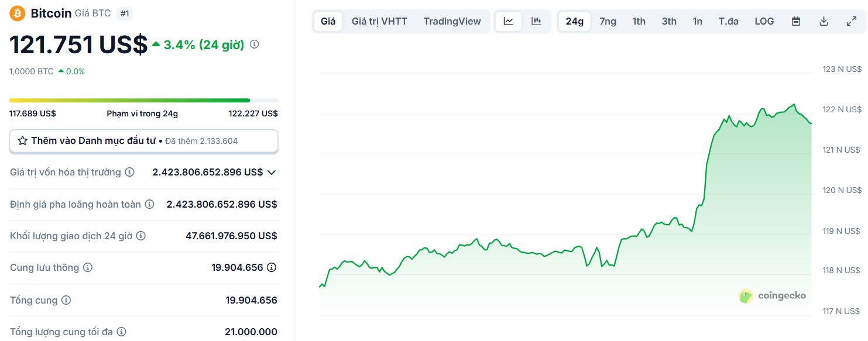The width and height of the screenshot is (868, 341).
Task: Expand chart to fullscreen icon
Action: [x=852, y=22]
